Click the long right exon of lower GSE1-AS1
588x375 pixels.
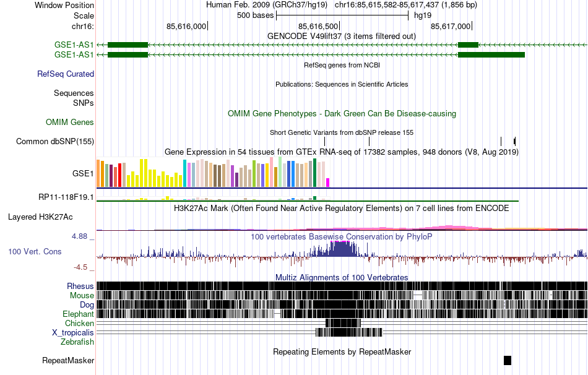(491, 54)
